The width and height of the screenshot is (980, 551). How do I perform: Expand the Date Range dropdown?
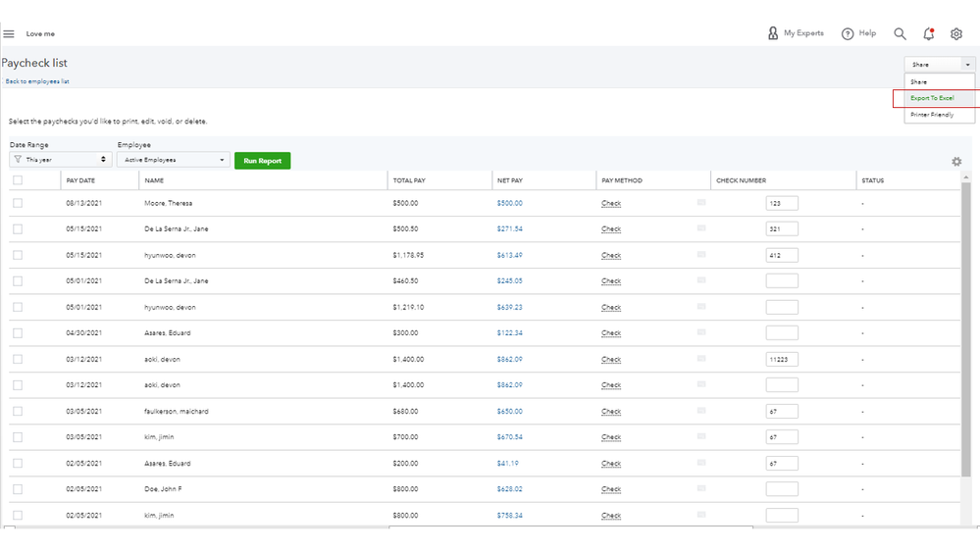60,160
